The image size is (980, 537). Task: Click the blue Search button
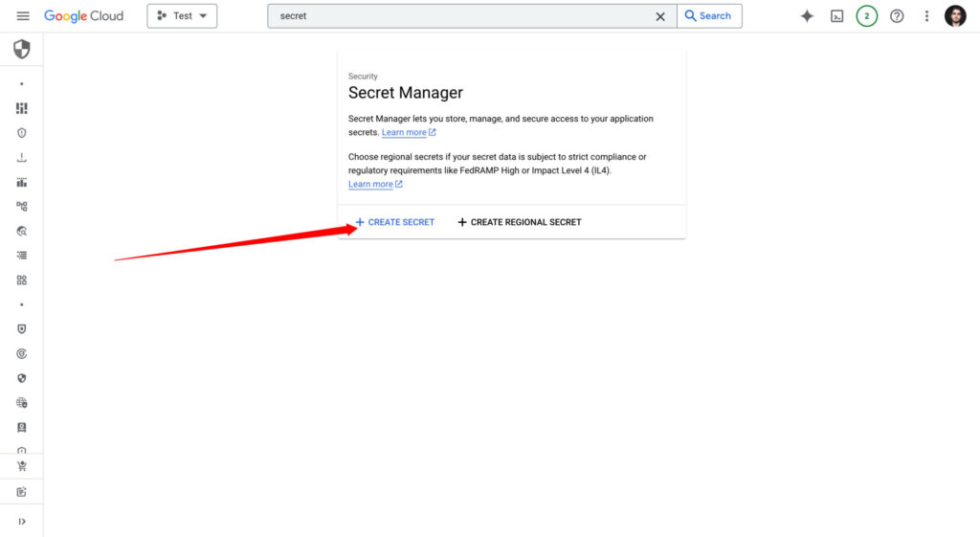(x=708, y=16)
